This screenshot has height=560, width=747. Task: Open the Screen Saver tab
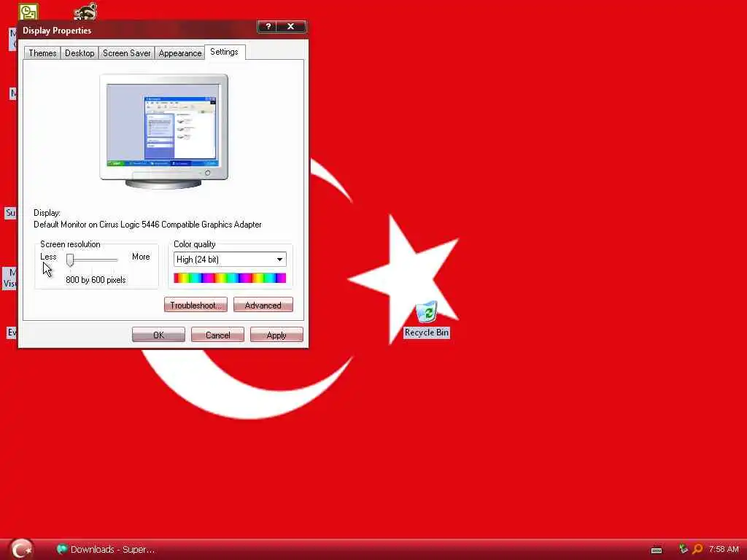click(x=126, y=52)
